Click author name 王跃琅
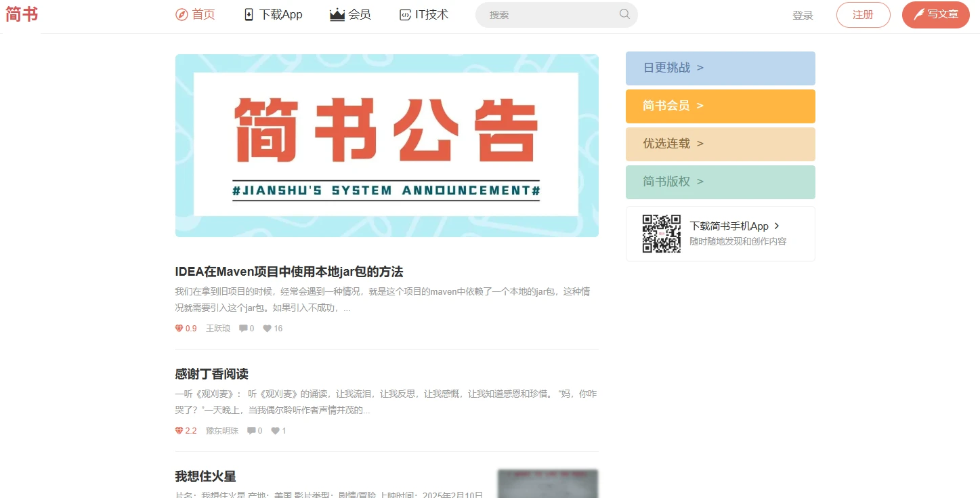 (218, 329)
